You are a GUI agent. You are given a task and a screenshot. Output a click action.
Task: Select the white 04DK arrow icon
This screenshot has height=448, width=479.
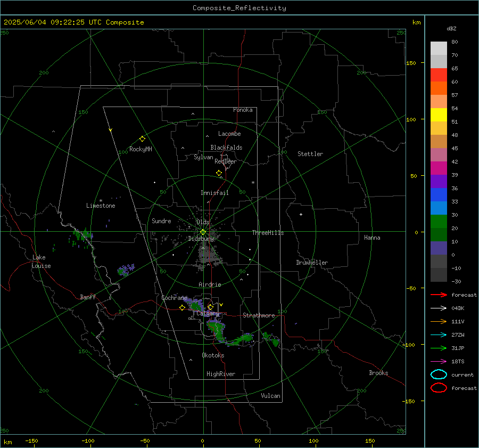[x=439, y=308]
